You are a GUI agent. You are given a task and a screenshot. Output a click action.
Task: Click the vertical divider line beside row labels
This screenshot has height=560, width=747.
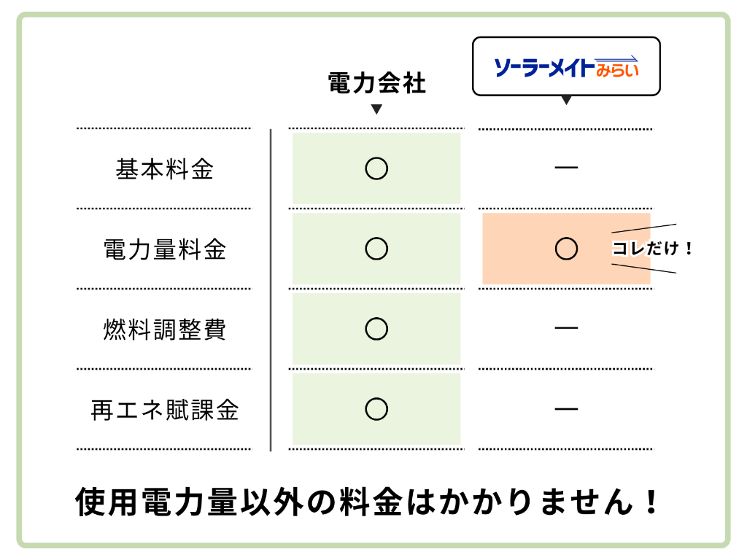click(271, 292)
